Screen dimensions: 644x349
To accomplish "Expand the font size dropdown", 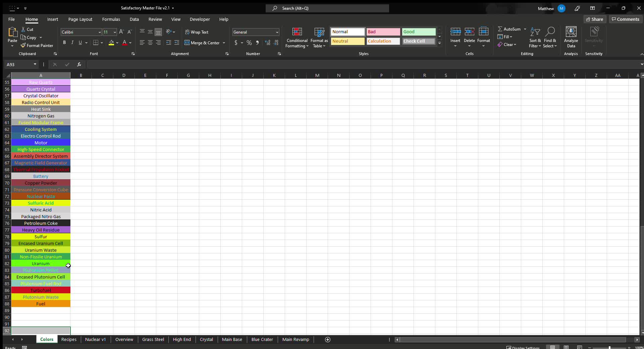I will [114, 32].
